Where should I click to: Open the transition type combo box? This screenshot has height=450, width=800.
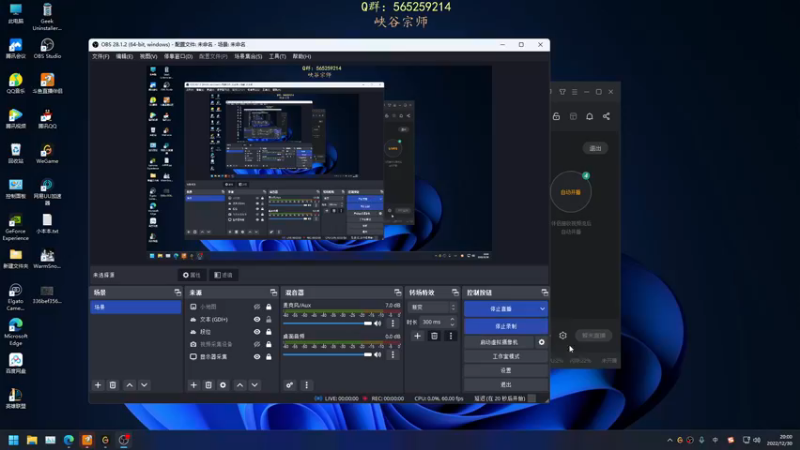432,307
